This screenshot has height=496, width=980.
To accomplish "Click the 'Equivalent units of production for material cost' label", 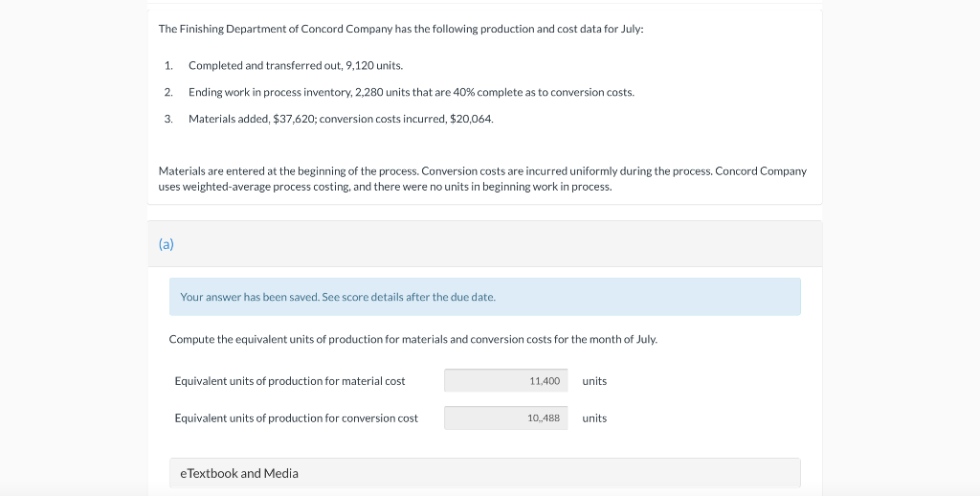I will (290, 381).
